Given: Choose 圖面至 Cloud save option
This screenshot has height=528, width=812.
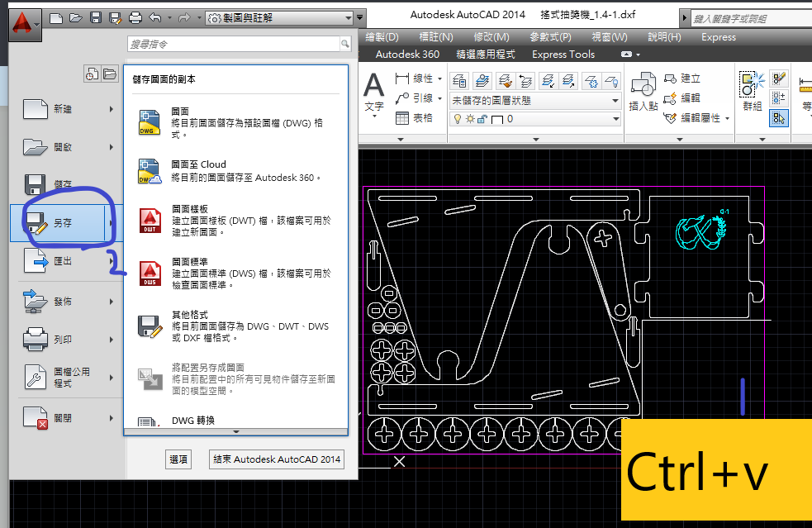Looking at the screenshot, I should tap(236, 172).
